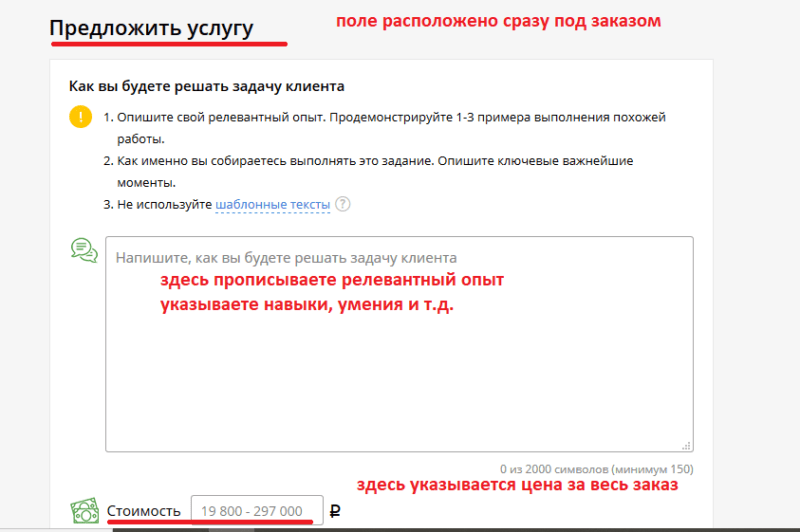Click the ruble currency symbol
This screenshot has width=800, height=532.
point(335,511)
